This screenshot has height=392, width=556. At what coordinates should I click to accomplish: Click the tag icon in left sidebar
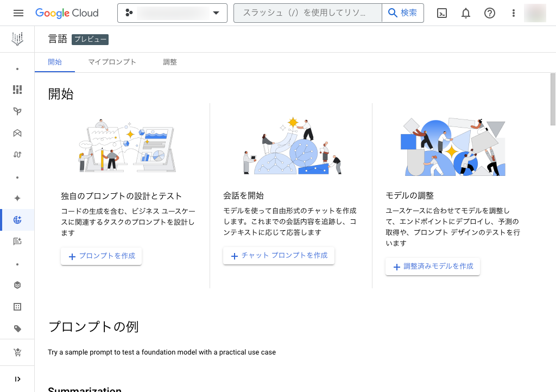click(17, 328)
